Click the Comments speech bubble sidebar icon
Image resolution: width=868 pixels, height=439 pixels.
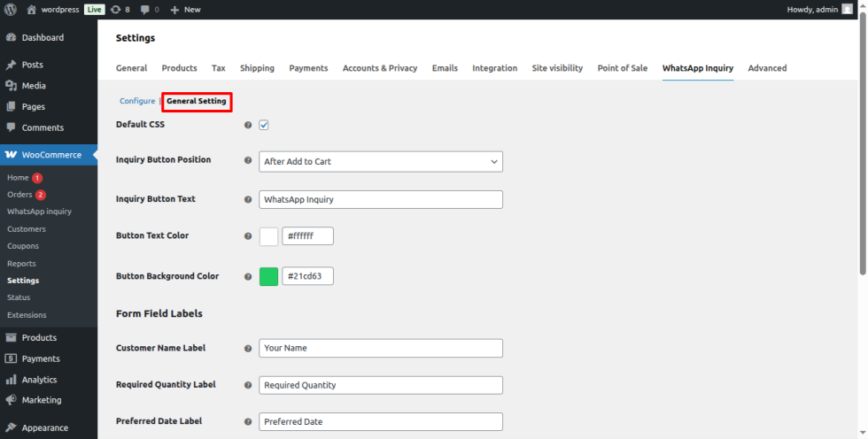[11, 127]
